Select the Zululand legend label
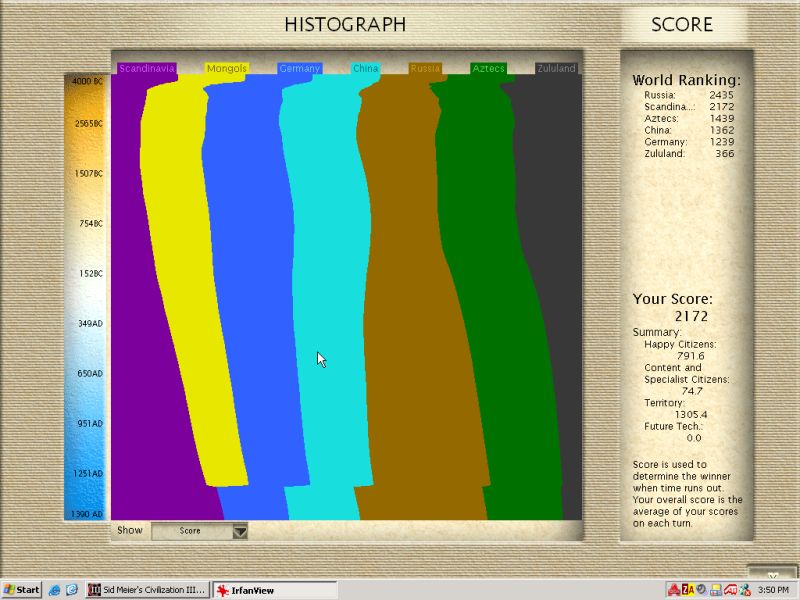This screenshot has height=600, width=800. [556, 69]
